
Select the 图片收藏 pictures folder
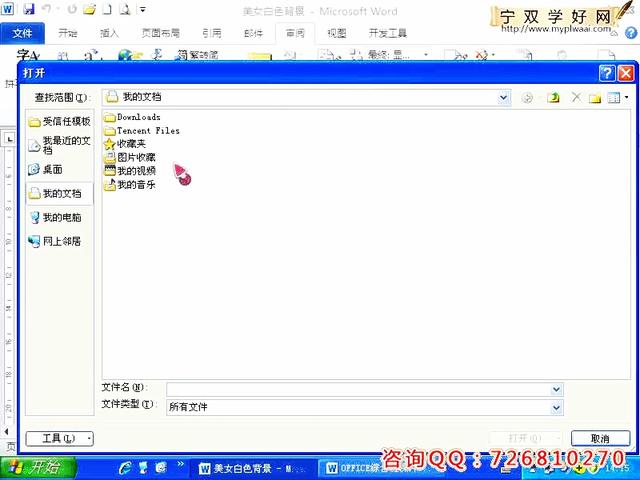(129, 158)
